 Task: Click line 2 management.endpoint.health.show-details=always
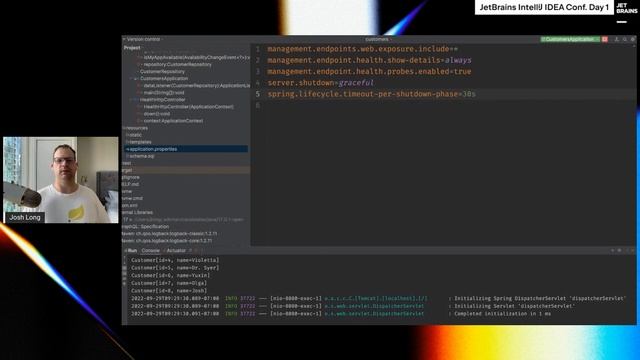click(x=369, y=60)
